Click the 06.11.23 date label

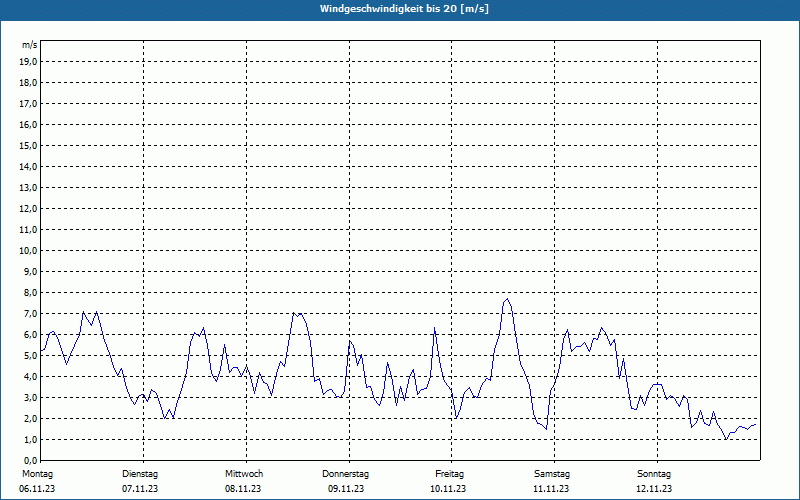click(x=37, y=489)
